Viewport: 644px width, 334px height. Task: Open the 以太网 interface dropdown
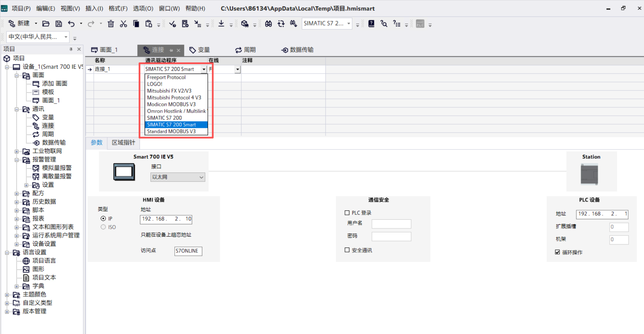coord(178,177)
